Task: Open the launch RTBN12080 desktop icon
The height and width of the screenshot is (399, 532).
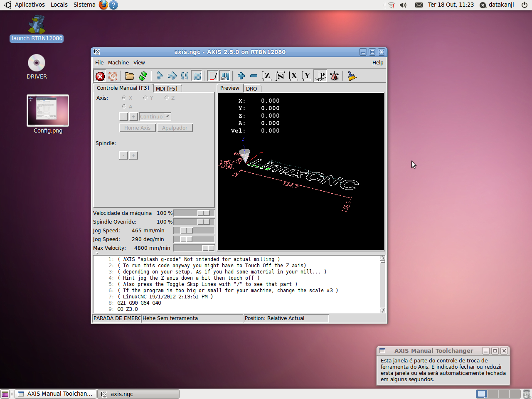Action: click(37, 29)
